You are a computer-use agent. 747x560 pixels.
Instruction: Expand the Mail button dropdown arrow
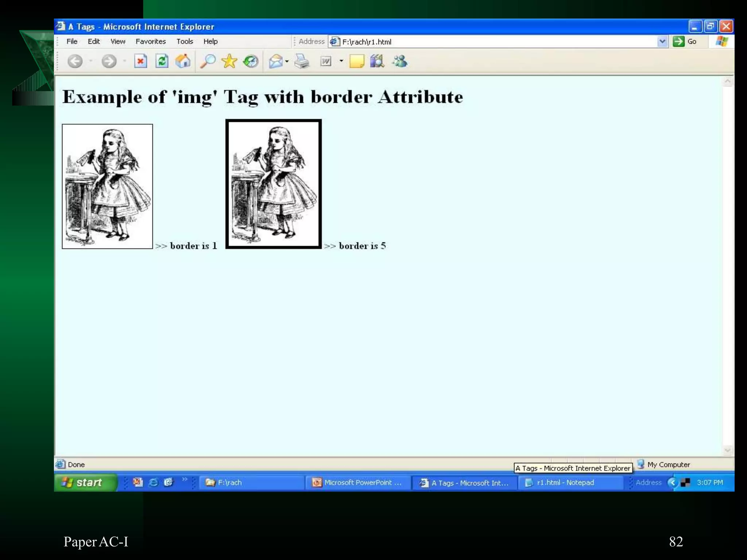point(287,61)
